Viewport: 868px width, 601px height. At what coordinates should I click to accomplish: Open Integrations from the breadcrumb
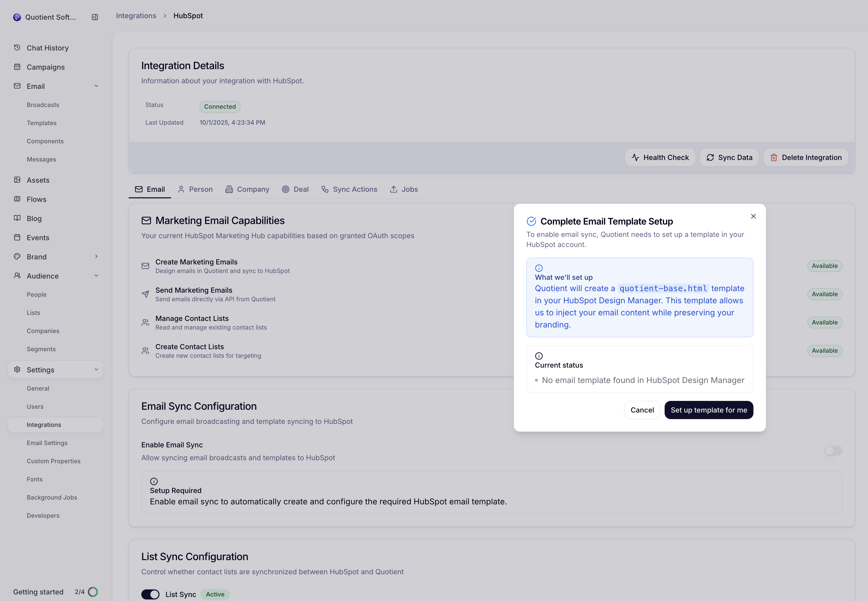click(x=136, y=15)
